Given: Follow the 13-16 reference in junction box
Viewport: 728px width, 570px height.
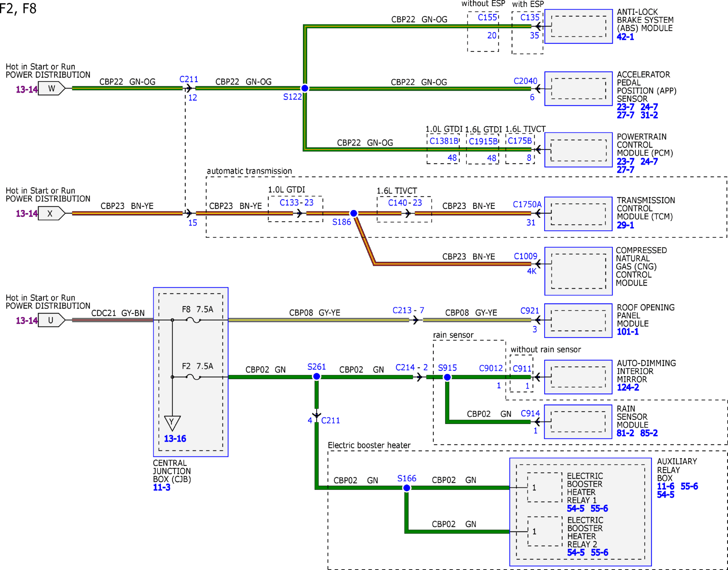Looking at the screenshot, I should [x=175, y=439].
